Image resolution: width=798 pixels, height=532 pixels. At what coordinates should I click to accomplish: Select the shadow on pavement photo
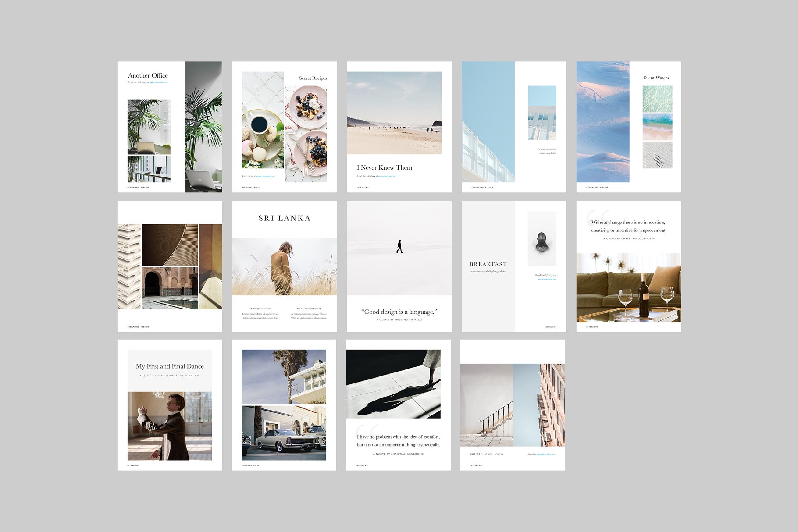point(393,384)
